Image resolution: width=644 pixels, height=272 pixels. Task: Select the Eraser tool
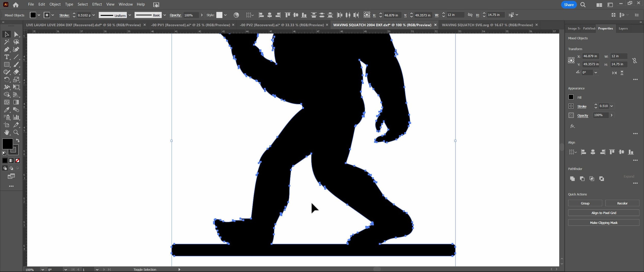tap(16, 72)
